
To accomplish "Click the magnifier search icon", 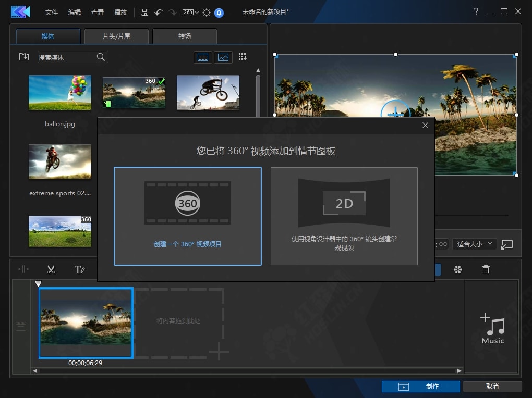I will (101, 57).
